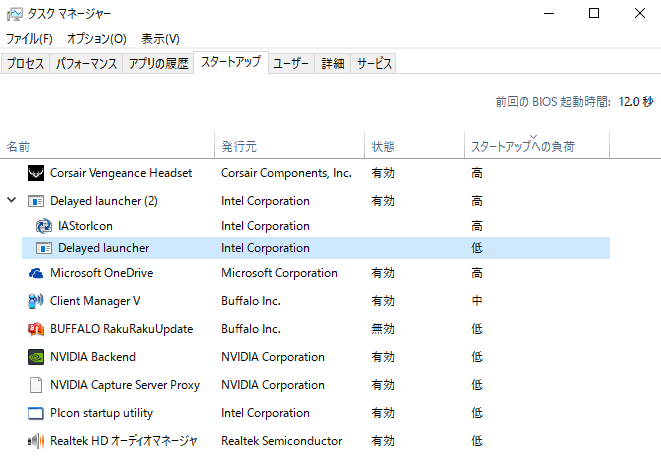The height and width of the screenshot is (468, 661).
Task: Select the BUFFALO RakuRakuUpdate entry
Action: (x=121, y=329)
